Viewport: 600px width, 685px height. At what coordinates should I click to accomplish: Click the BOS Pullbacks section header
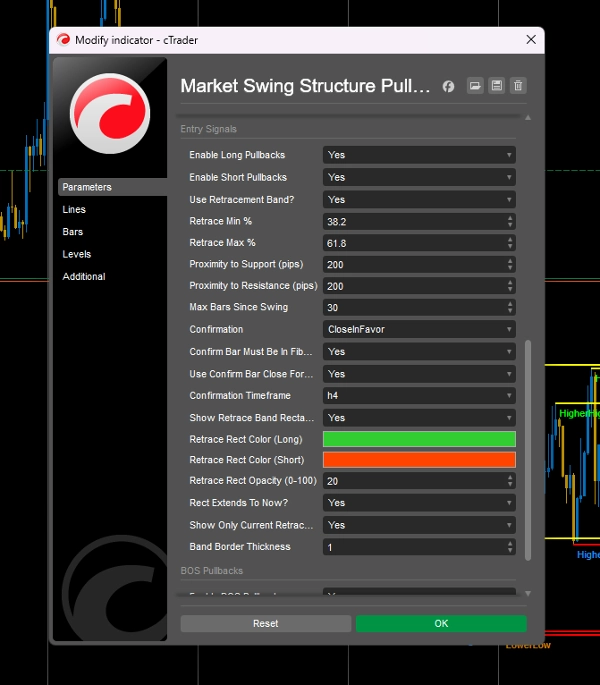[212, 571]
